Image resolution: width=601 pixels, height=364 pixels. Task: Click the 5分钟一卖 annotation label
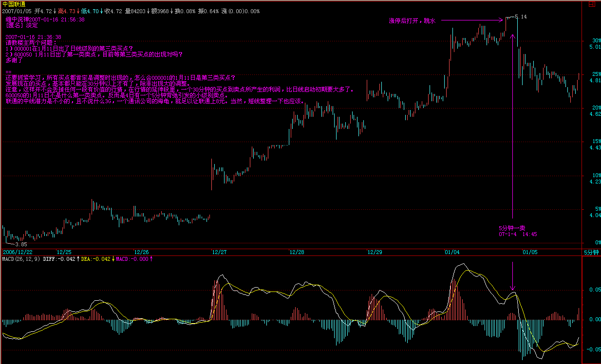[511, 228]
